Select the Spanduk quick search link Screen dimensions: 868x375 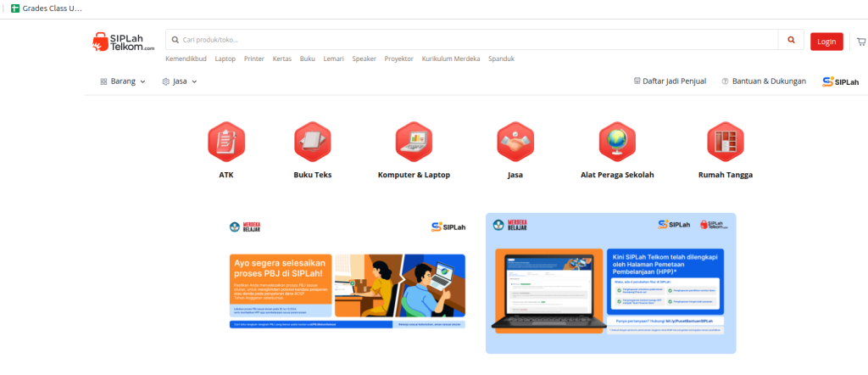[502, 59]
